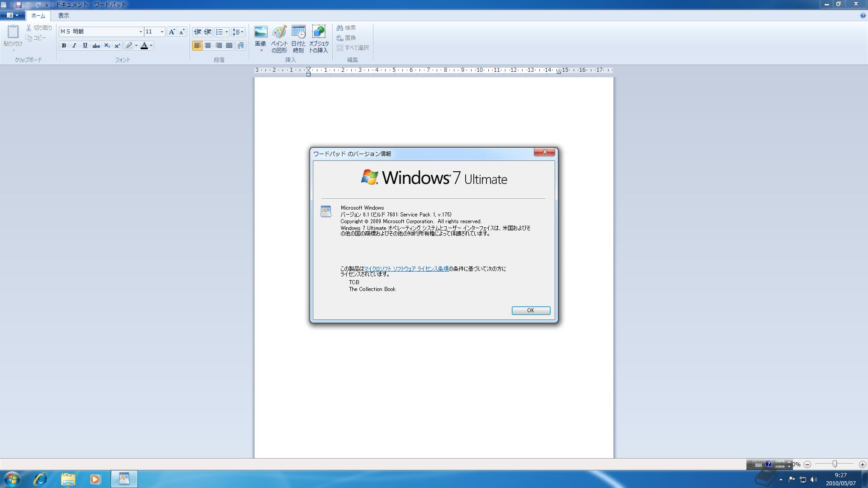Viewport: 868px width, 488px height.
Task: Open Windows Media Player taskbar icon
Action: (x=95, y=479)
